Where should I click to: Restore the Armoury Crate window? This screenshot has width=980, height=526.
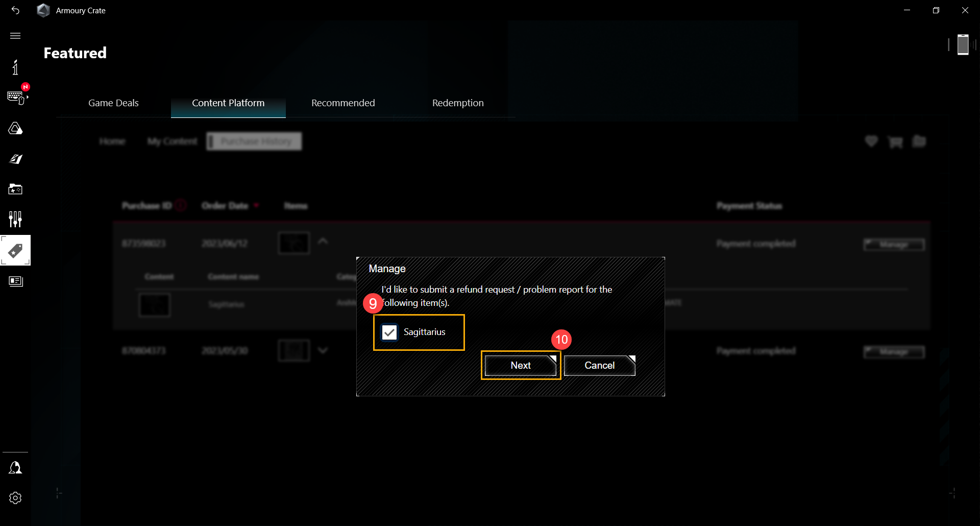(x=936, y=10)
